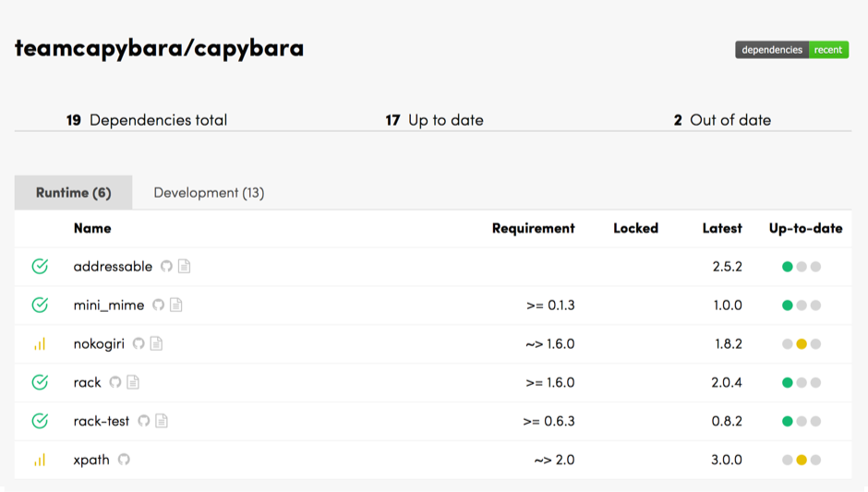
Task: Click GitHub icon beside mini_mime
Action: coord(159,306)
